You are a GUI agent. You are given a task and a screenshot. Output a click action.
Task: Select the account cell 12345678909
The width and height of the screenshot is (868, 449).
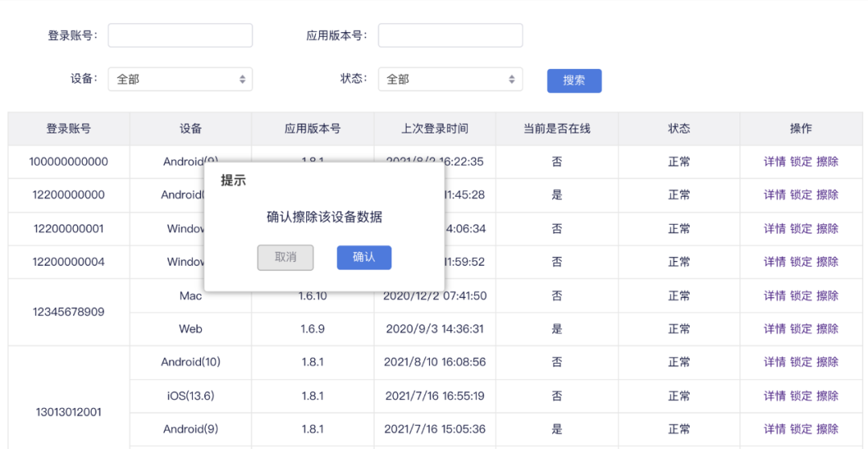point(68,312)
